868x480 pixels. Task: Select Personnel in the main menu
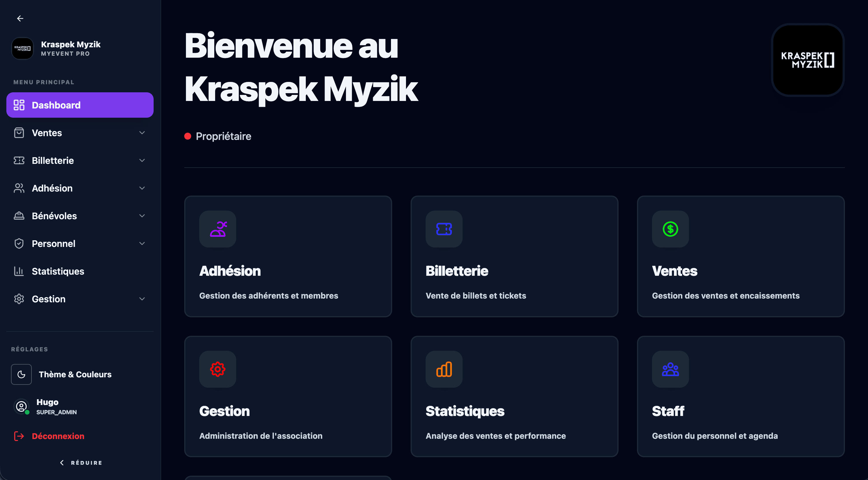[80, 243]
